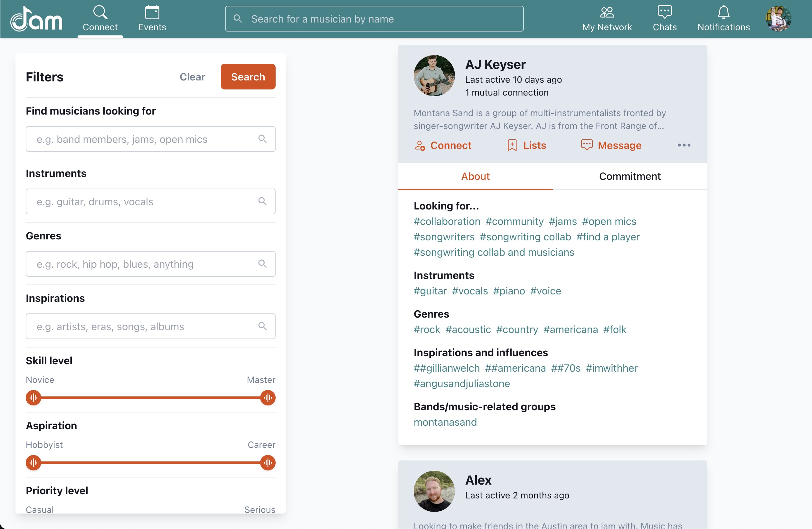Image resolution: width=812 pixels, height=529 pixels.
Task: Switch to the Commitment tab
Action: click(x=629, y=176)
